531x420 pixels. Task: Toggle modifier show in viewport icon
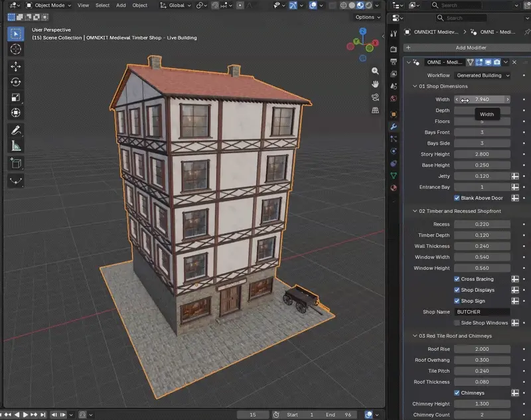[x=488, y=62]
